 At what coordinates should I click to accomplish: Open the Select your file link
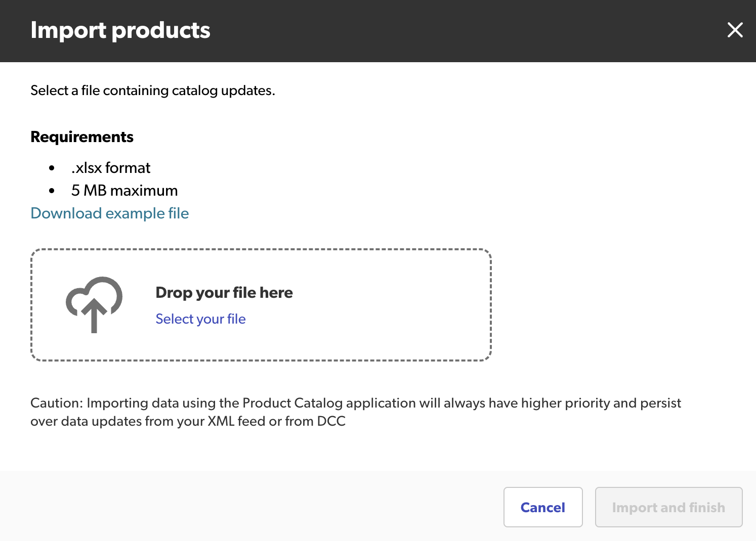pyautogui.click(x=200, y=319)
